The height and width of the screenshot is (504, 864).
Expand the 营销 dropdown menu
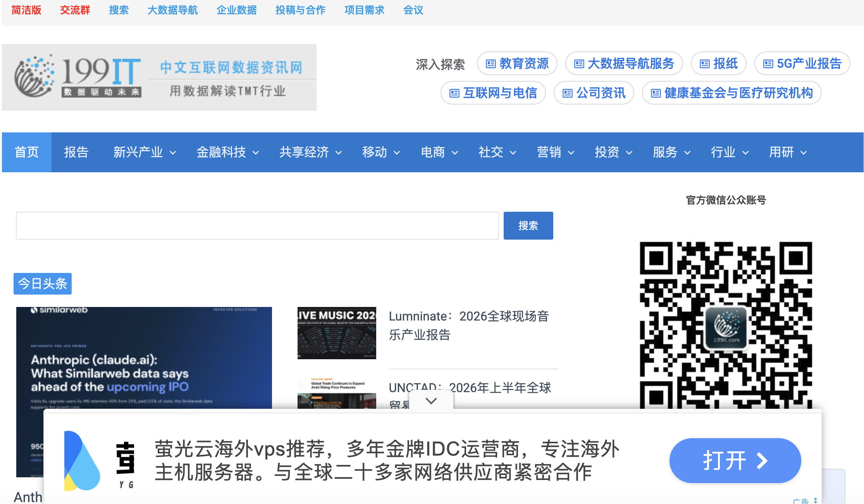point(556,153)
